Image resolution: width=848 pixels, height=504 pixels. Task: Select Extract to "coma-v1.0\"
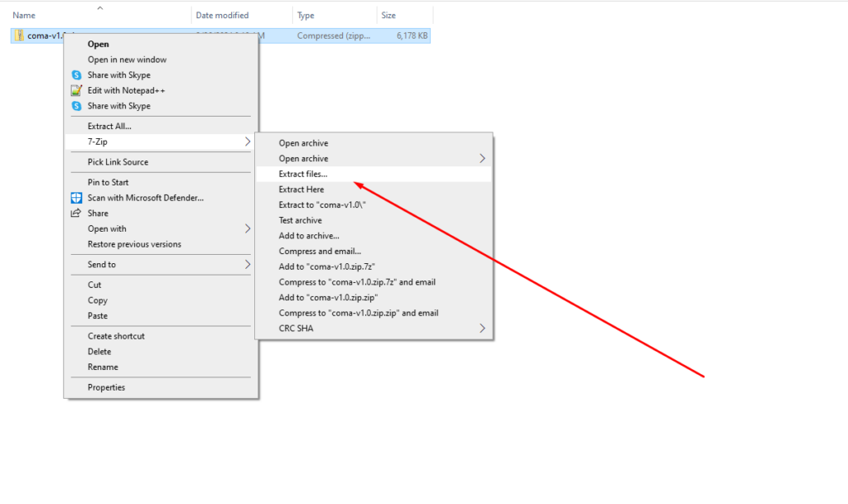click(322, 204)
